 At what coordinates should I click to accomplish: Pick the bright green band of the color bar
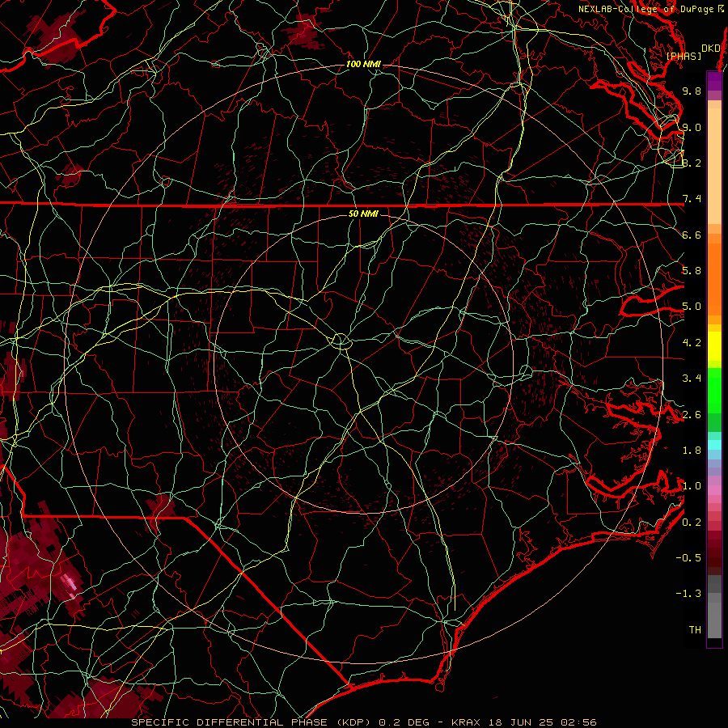click(x=714, y=391)
